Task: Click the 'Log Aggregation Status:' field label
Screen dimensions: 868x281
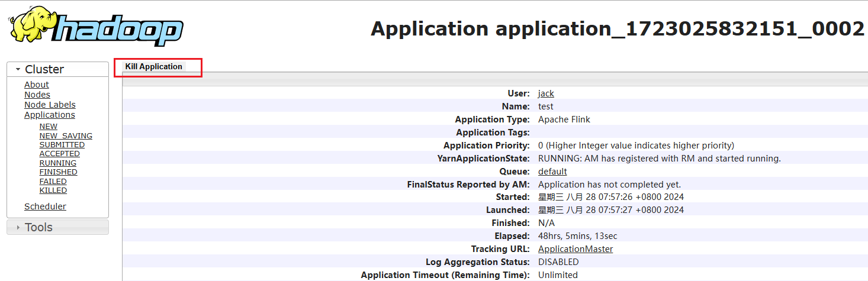Action: (x=478, y=262)
